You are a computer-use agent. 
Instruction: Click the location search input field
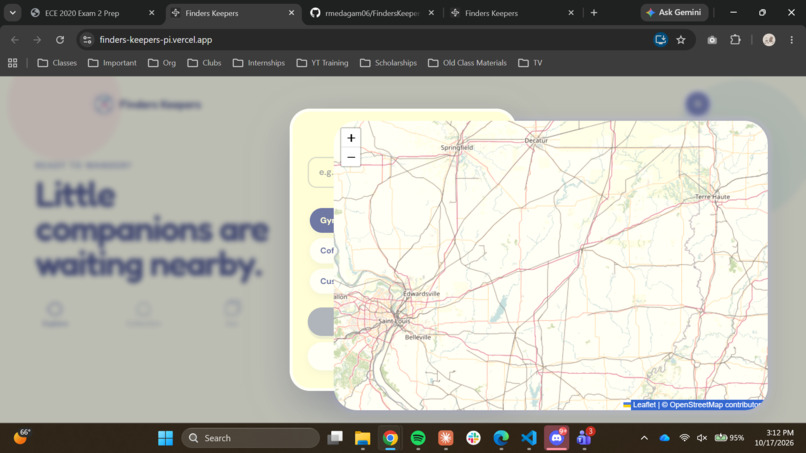(x=321, y=172)
